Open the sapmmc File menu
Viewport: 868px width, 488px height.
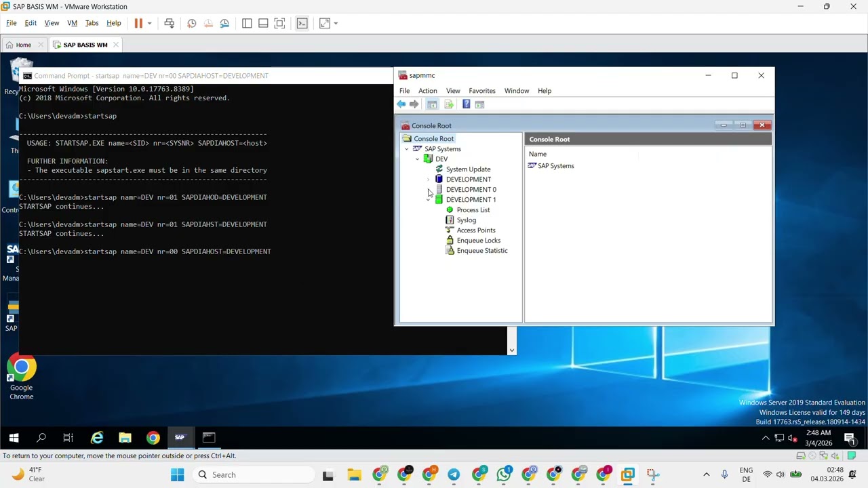(404, 91)
